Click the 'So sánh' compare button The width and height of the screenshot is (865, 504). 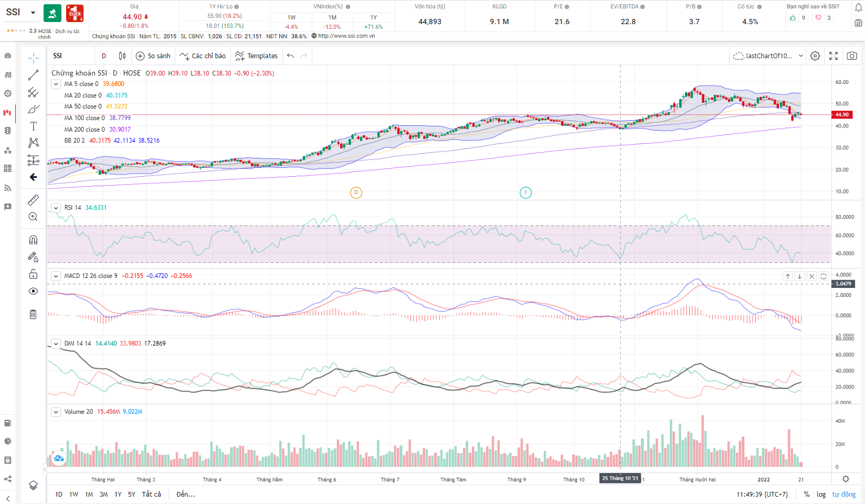pyautogui.click(x=153, y=56)
